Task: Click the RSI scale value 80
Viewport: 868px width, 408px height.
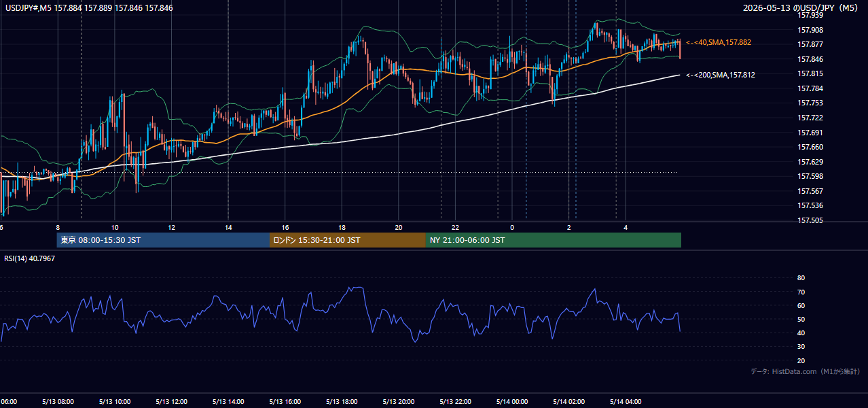Action: [x=801, y=278]
